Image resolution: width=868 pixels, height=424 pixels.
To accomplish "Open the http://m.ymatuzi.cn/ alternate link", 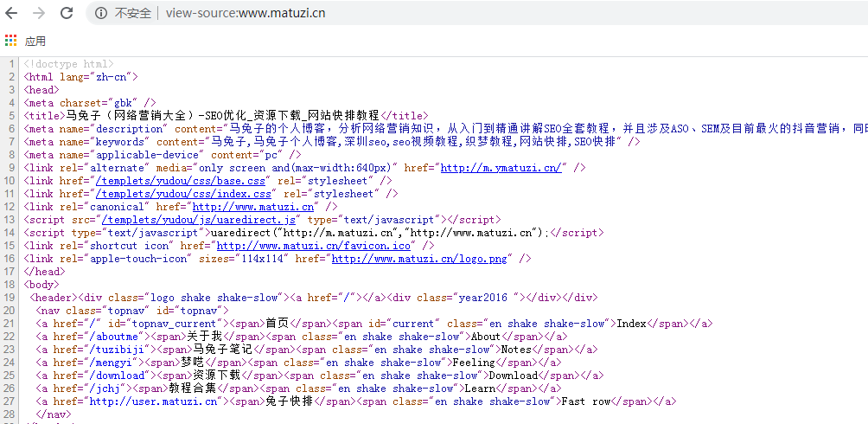I will 501,167.
